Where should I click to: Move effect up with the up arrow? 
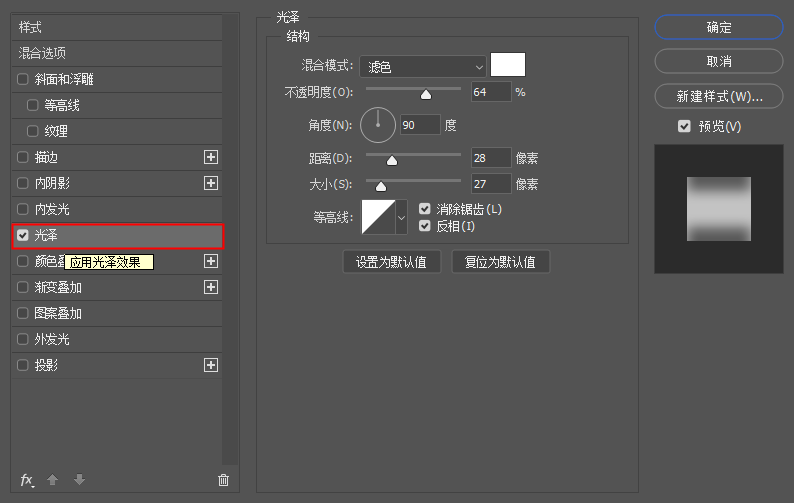pyautogui.click(x=53, y=479)
